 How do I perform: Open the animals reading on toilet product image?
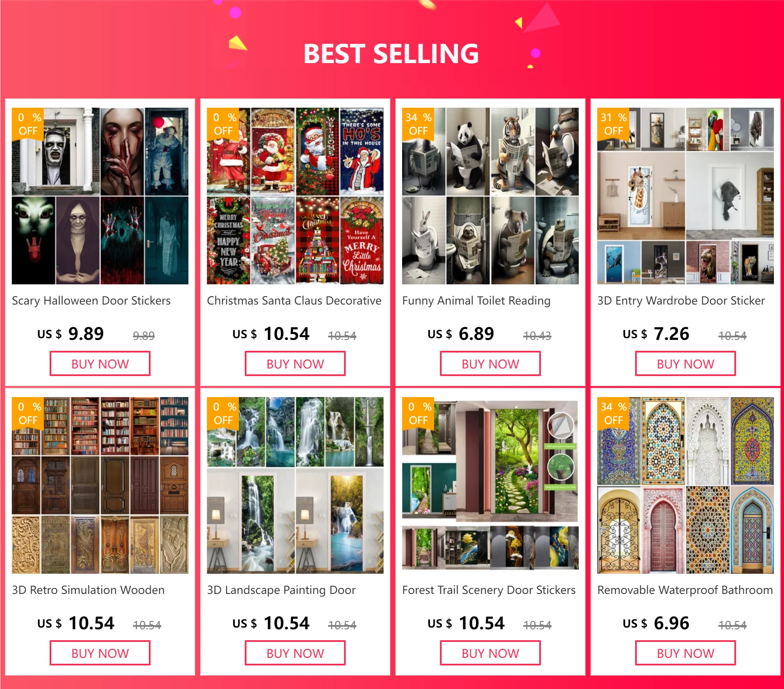tap(490, 196)
